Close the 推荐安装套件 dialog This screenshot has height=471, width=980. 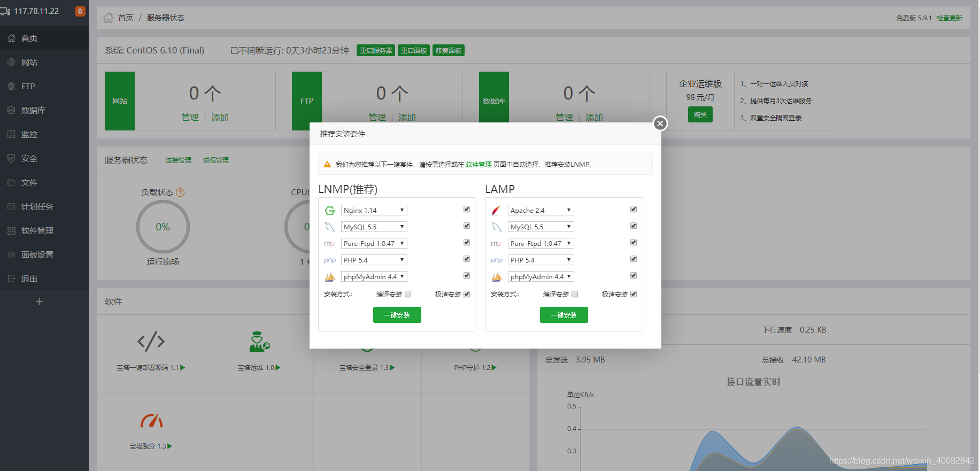click(x=660, y=123)
